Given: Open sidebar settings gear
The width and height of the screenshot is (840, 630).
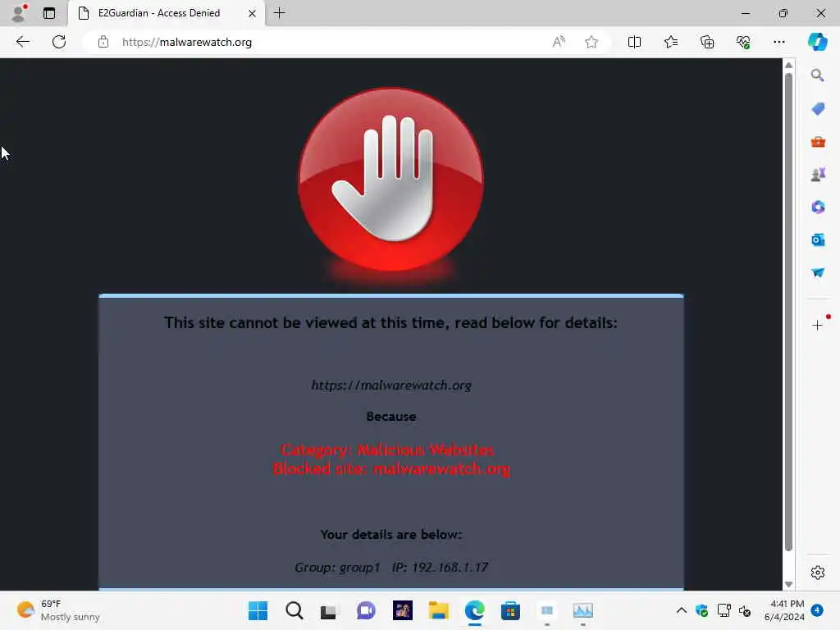Looking at the screenshot, I should point(818,573).
